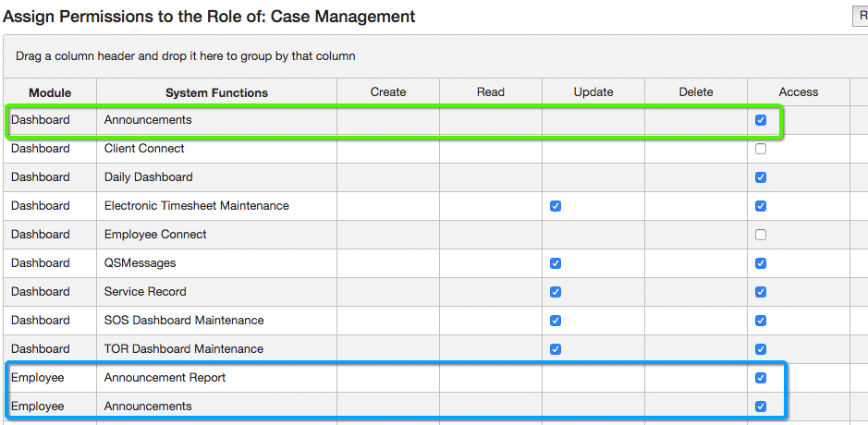This screenshot has width=868, height=425.
Task: Enable Access checkbox for Employee Connect
Action: click(x=760, y=235)
